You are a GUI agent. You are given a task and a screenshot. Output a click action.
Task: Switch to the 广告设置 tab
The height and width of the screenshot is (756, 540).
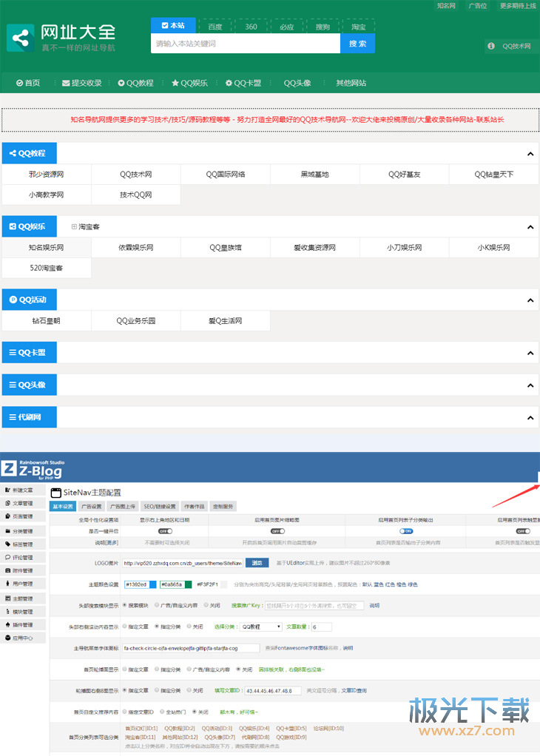tap(92, 507)
